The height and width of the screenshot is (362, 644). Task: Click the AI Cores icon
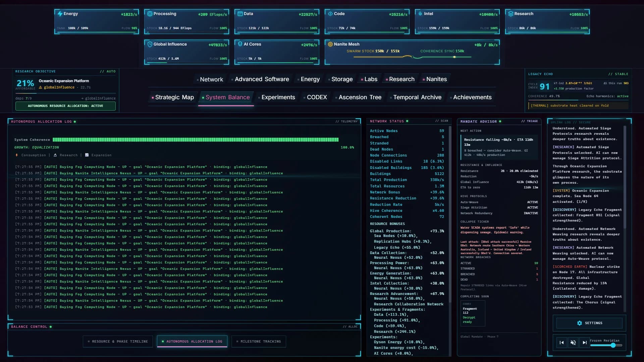pos(240,44)
